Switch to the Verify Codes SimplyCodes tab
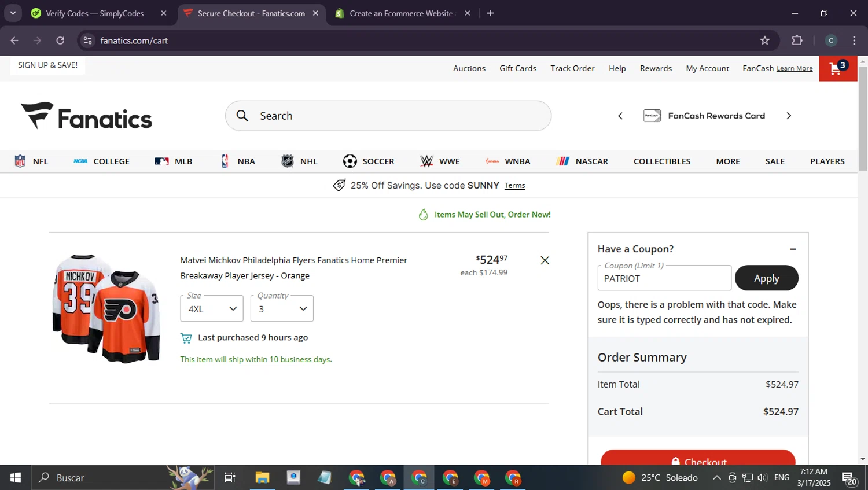The image size is (868, 490). pyautogui.click(x=95, y=13)
